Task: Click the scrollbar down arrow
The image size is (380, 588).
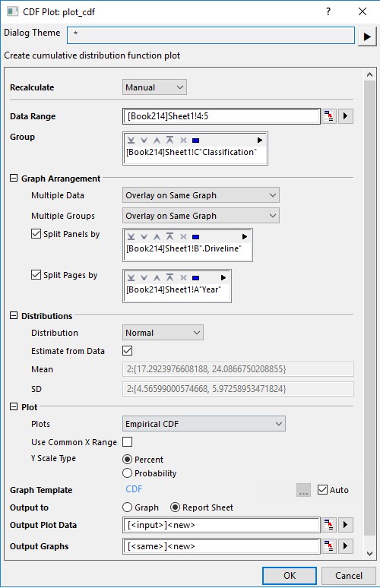Action: [369, 554]
